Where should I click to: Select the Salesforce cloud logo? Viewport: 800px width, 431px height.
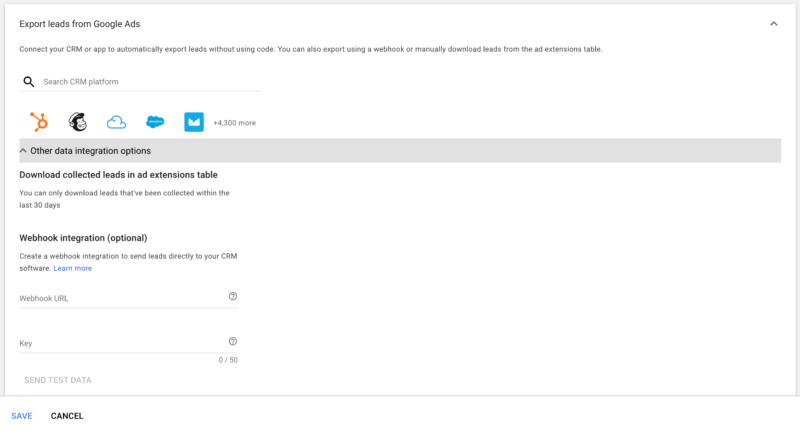point(154,122)
